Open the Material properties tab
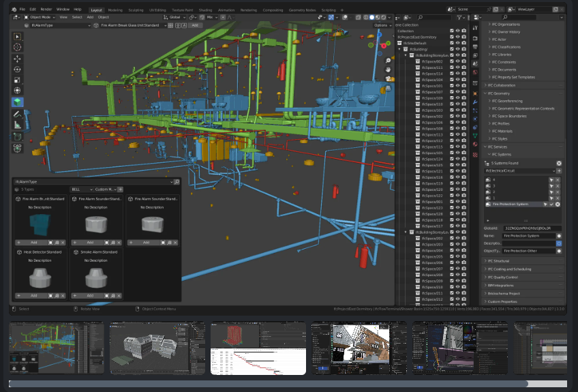 475,145
